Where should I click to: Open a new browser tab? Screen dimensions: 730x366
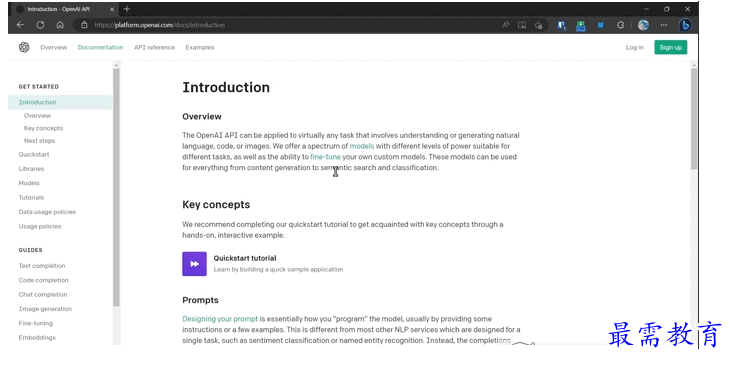(x=127, y=9)
